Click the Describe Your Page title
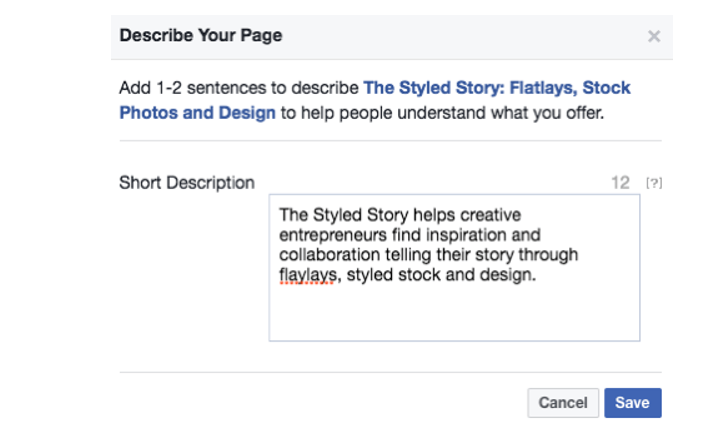This screenshot has width=728, height=444. [x=201, y=35]
